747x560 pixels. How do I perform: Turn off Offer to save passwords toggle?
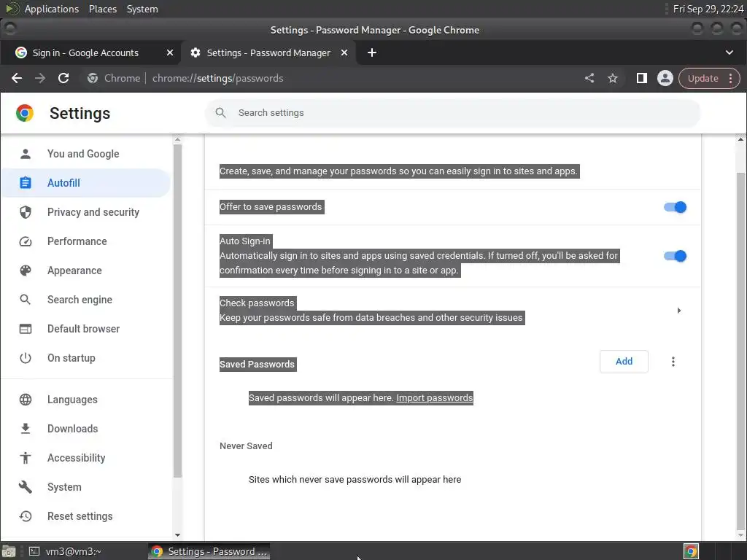tap(675, 207)
